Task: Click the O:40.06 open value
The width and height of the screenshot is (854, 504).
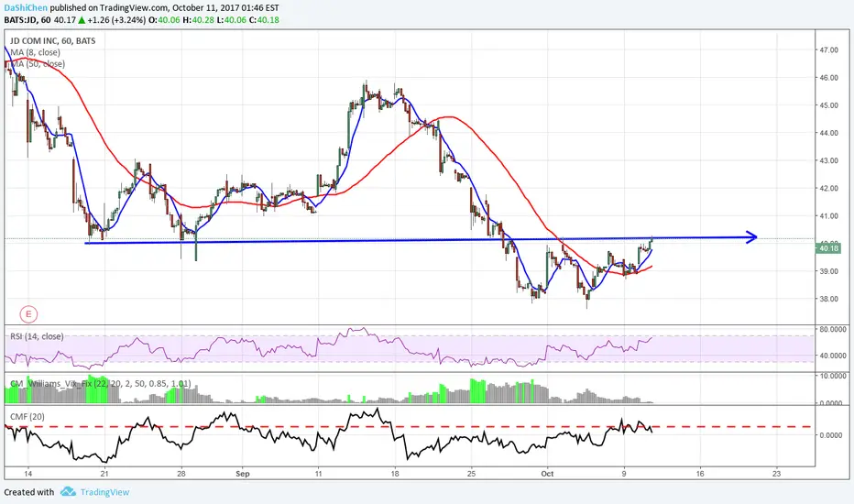Action: [x=164, y=20]
